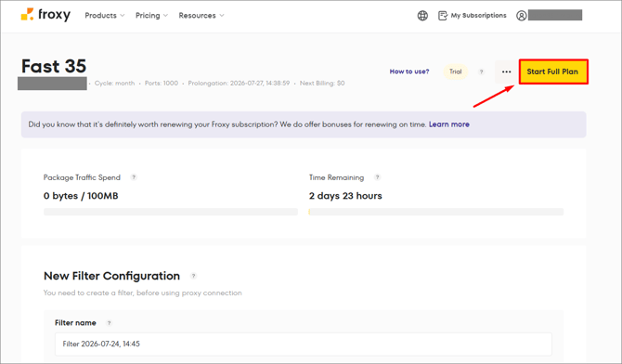Click the 'Next Billing: $0' detail
The image size is (622, 364).
coord(322,84)
